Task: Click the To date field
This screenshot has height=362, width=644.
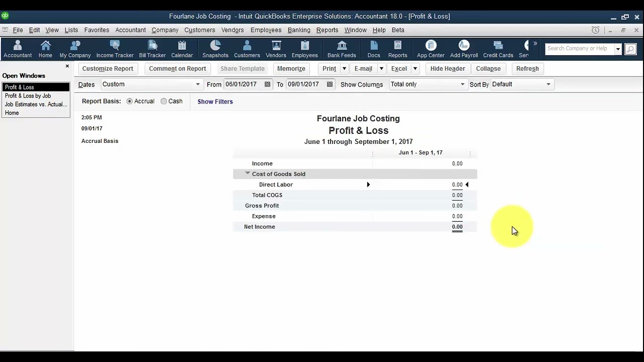Action: coord(306,84)
